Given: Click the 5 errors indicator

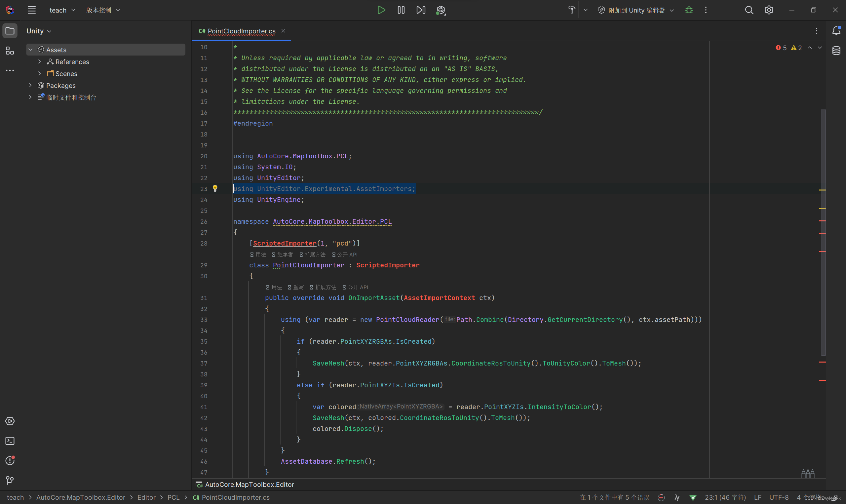Looking at the screenshot, I should (x=781, y=48).
